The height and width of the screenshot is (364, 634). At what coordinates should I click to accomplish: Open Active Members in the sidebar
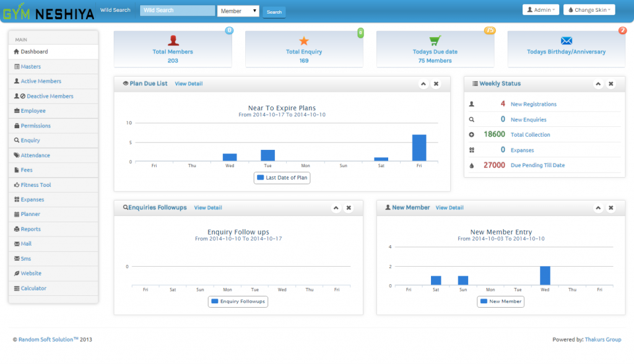click(x=53, y=81)
